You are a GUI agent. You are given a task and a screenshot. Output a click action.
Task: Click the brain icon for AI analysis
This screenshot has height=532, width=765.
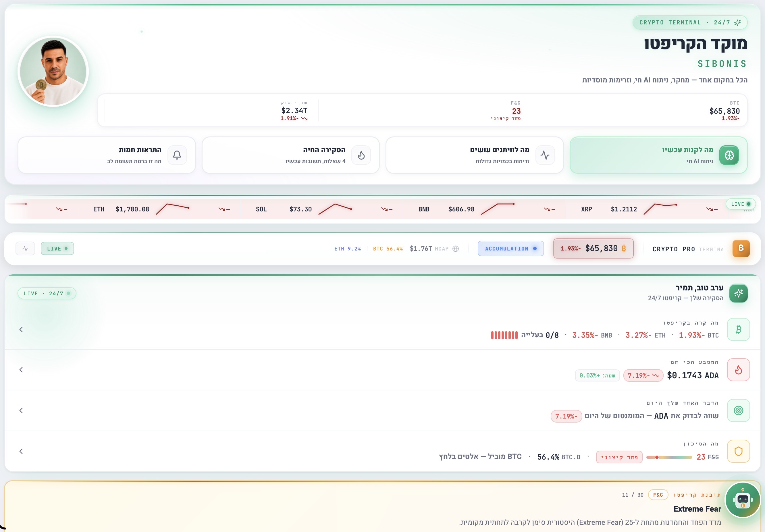pyautogui.click(x=729, y=155)
